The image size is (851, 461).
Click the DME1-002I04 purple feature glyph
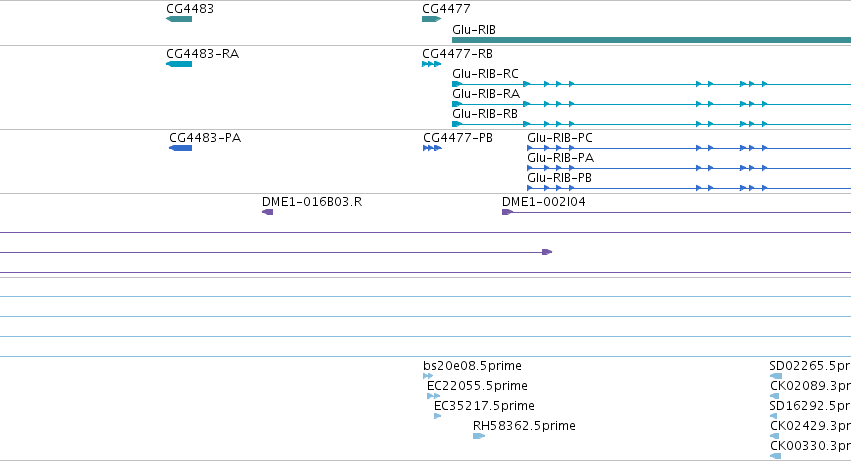point(507,212)
